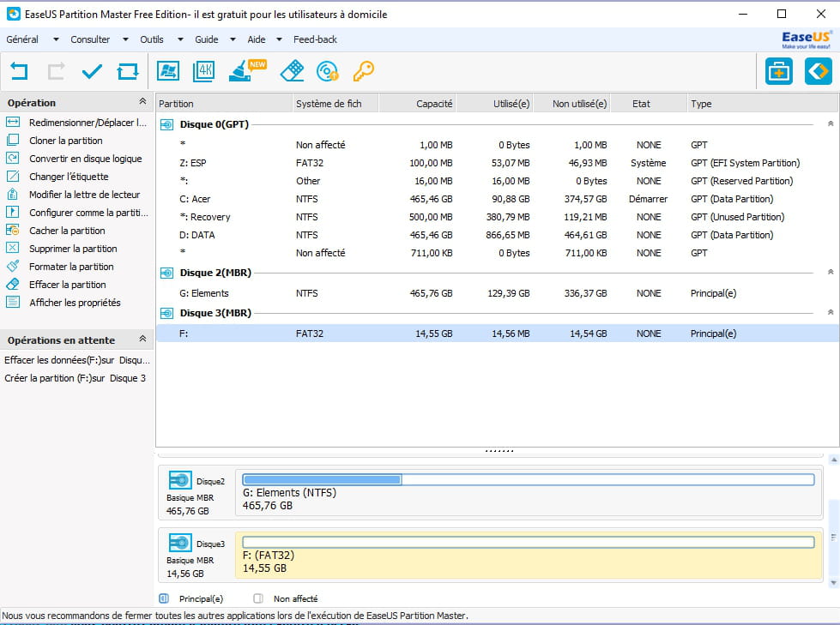Choose Formater la partition

tap(71, 267)
